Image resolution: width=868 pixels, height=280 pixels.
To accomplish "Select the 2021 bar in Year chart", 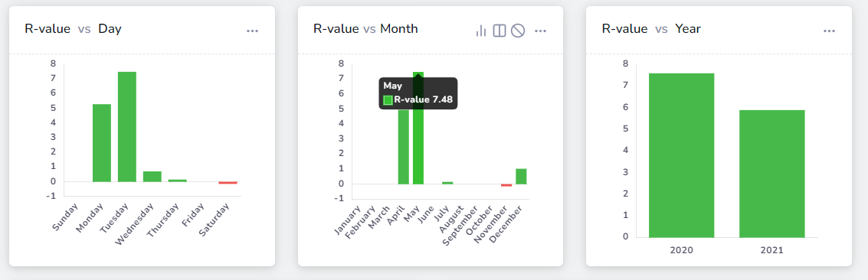I will (x=771, y=174).
